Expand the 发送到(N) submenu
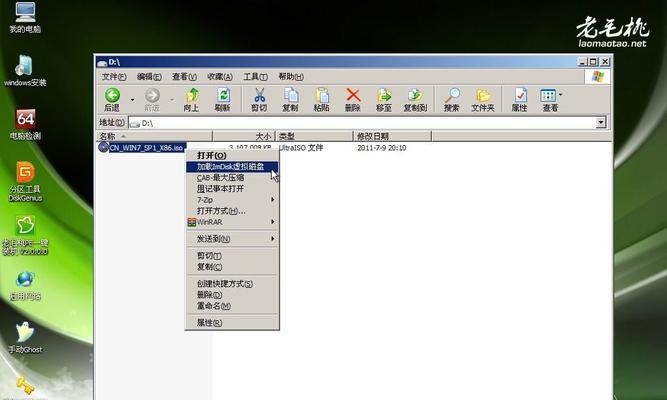The image size is (667, 400). (273, 239)
